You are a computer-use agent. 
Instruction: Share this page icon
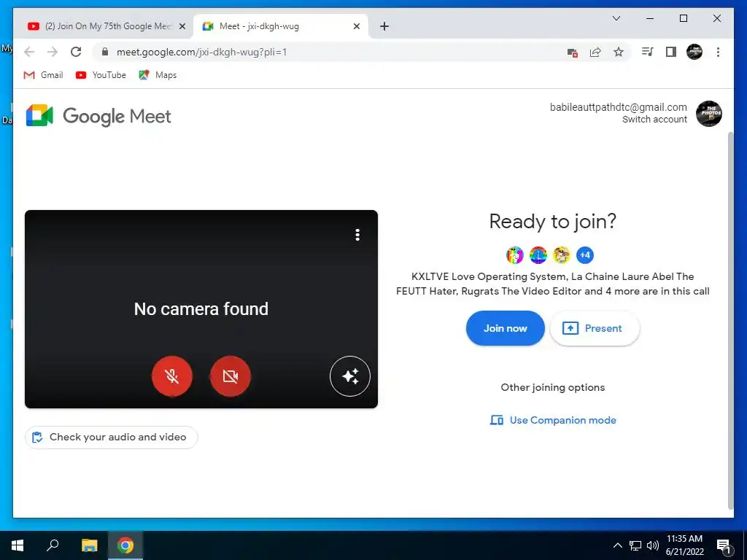click(595, 52)
